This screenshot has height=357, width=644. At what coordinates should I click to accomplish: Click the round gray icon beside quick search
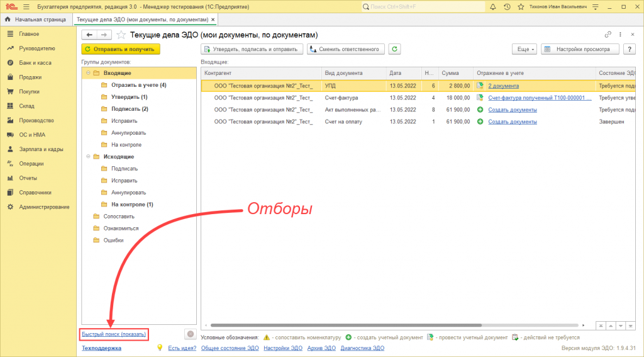point(190,334)
